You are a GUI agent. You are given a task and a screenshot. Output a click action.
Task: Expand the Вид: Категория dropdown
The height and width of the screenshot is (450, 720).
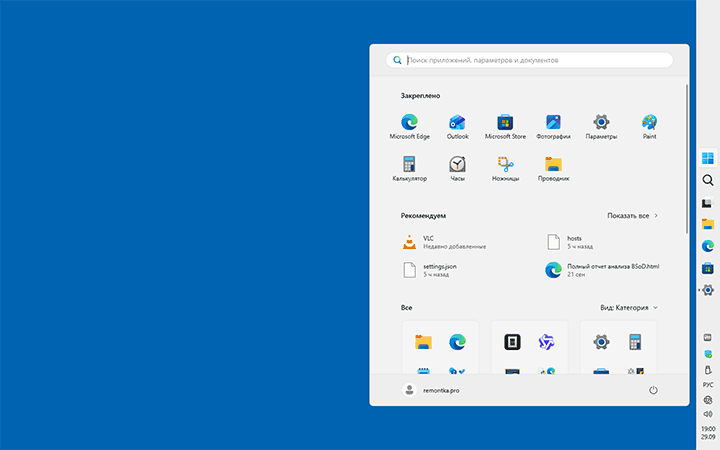point(629,308)
